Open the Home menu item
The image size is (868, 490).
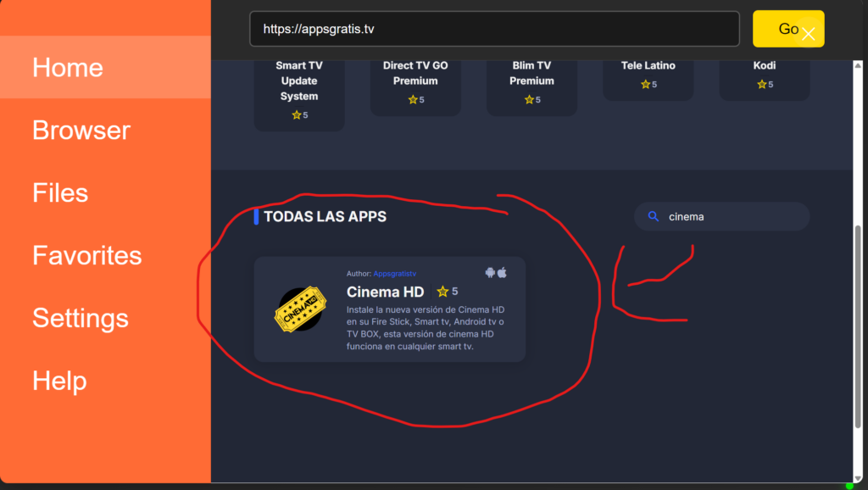point(68,67)
